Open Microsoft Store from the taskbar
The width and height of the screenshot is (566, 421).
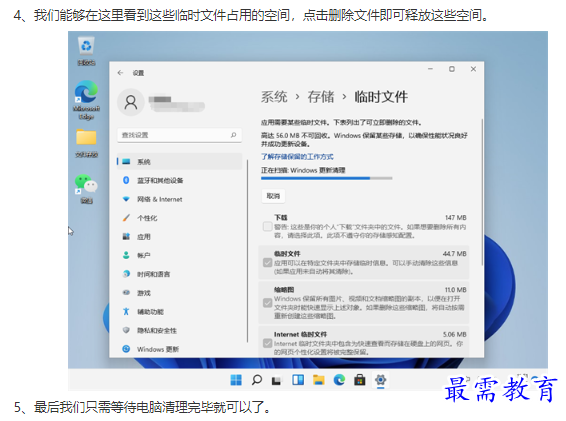[360, 380]
